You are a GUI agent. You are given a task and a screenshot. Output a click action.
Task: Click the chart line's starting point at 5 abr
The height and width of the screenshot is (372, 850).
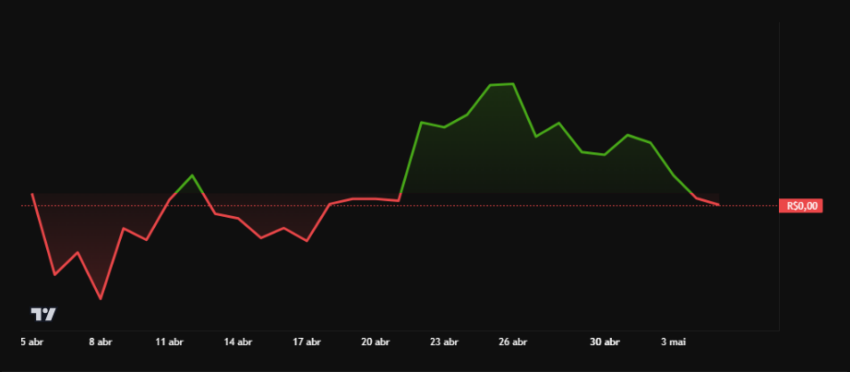click(x=33, y=194)
